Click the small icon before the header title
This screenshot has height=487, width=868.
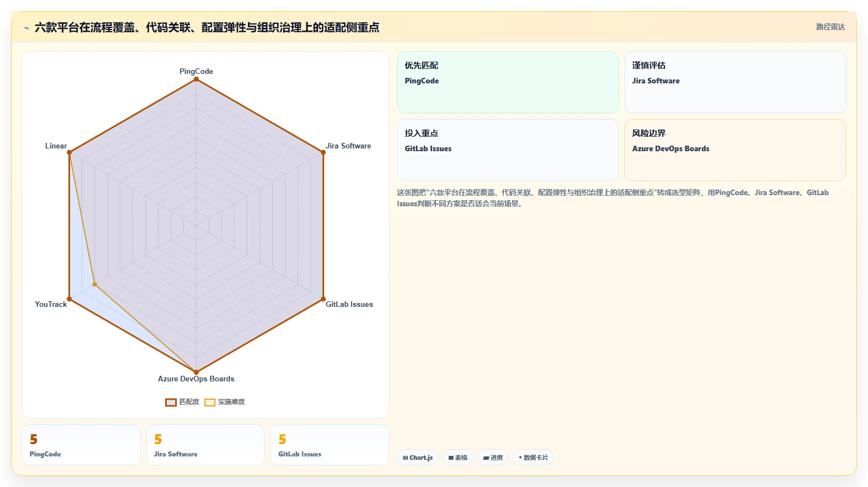click(x=26, y=28)
